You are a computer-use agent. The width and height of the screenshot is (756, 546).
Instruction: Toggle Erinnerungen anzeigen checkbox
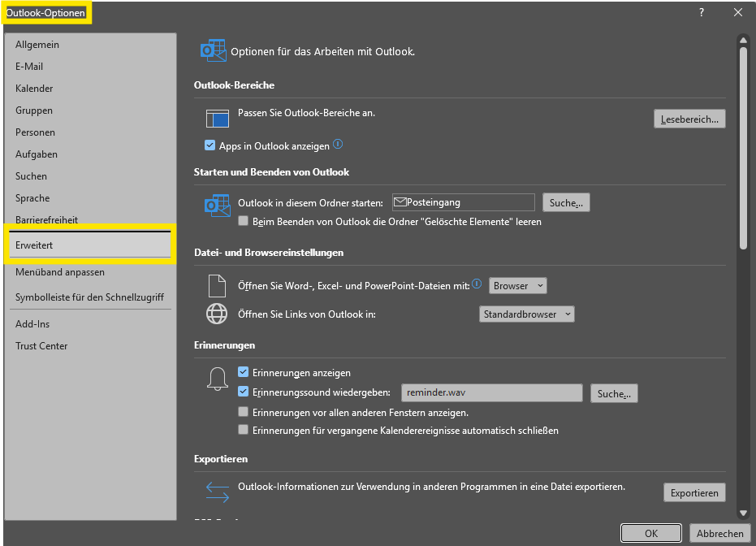tap(244, 372)
